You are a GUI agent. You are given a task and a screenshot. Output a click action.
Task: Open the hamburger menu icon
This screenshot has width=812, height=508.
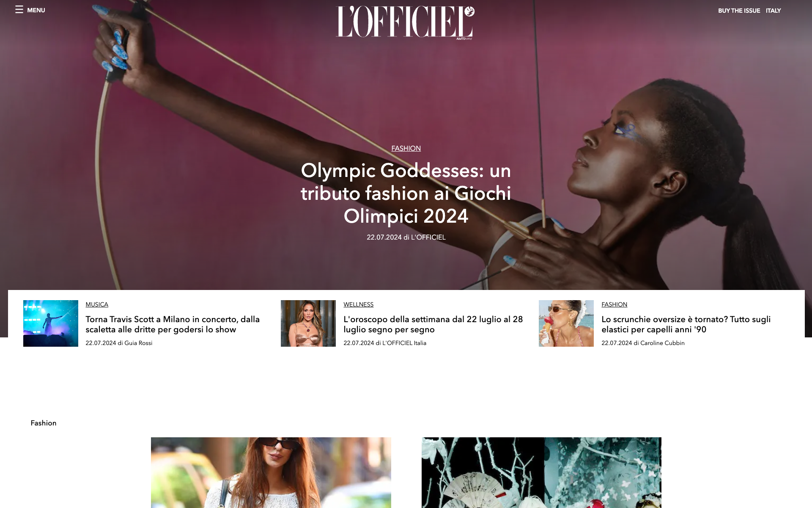tap(19, 10)
